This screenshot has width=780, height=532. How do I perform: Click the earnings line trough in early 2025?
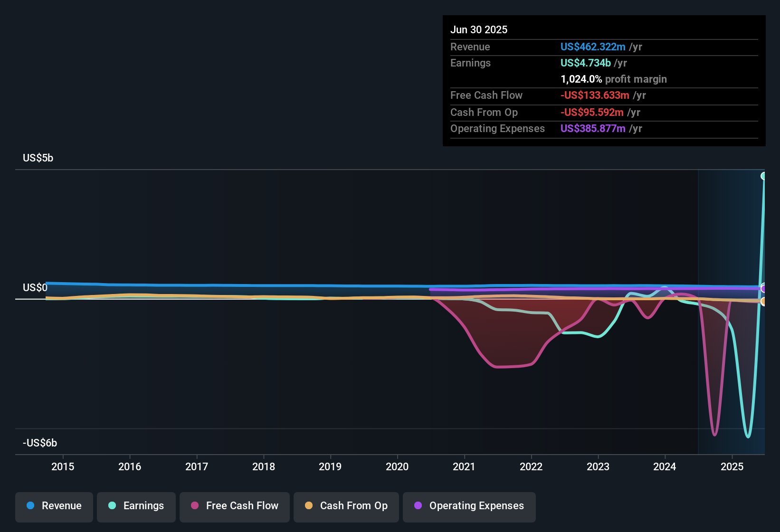[x=748, y=436]
